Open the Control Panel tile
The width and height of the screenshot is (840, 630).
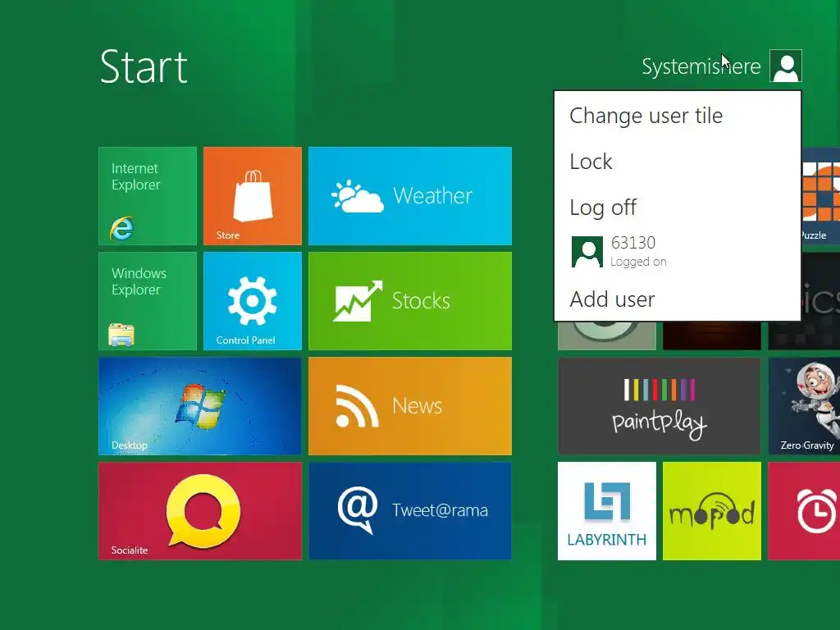tap(253, 301)
